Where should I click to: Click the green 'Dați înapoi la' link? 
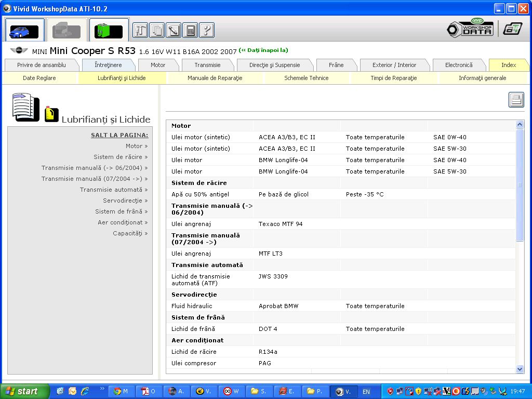263,50
